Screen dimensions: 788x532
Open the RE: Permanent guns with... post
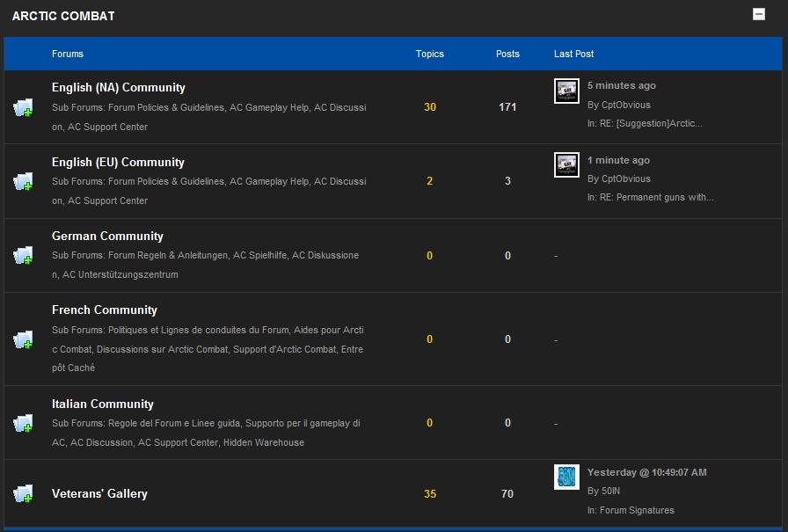(656, 198)
